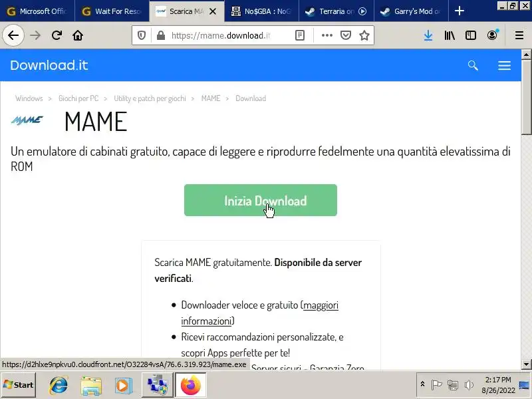Open Giochi per PC breadcrumb

coord(78,98)
